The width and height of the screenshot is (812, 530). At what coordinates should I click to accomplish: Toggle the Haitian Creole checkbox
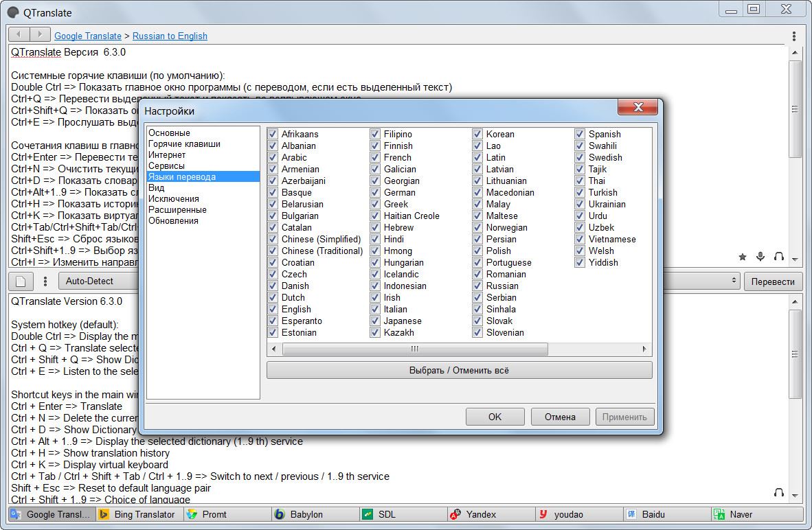[x=375, y=216]
